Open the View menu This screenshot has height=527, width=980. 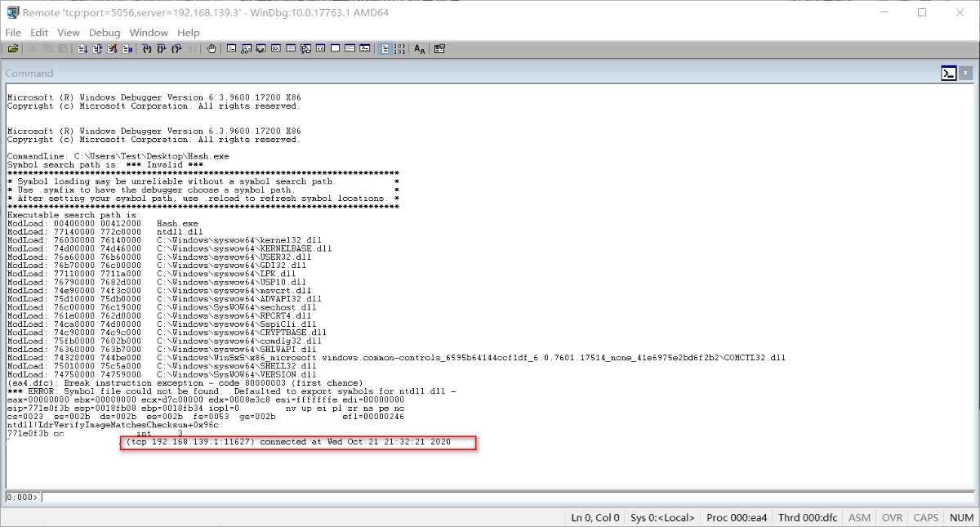click(x=69, y=33)
